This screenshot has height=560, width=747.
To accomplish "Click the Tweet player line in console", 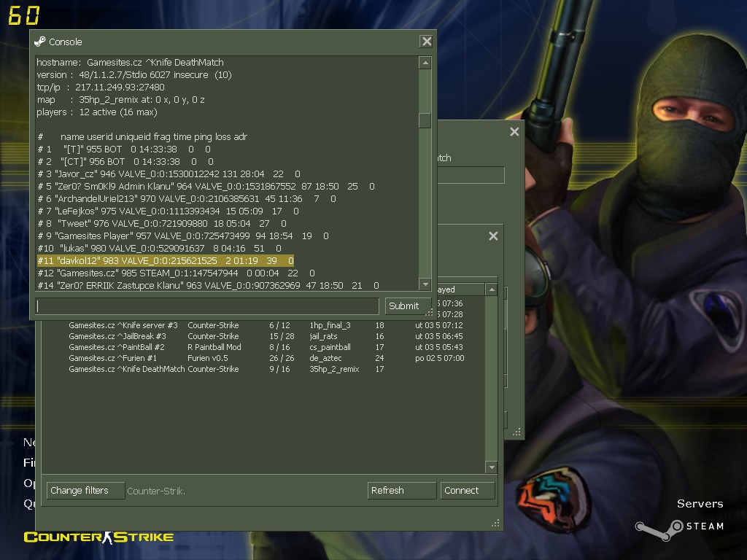I will click(162, 223).
